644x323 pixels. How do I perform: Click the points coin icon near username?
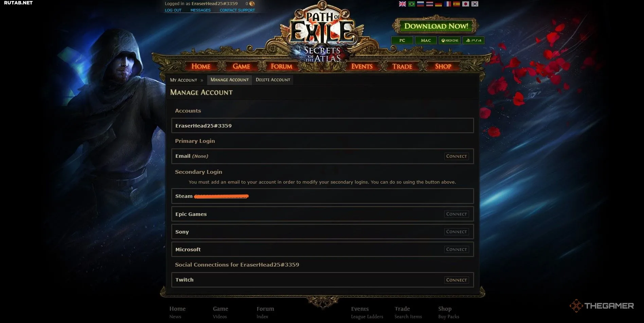tap(252, 4)
